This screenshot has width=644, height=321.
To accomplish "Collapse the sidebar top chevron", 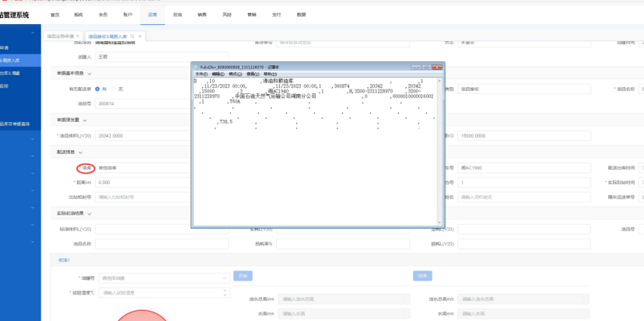I will click(32, 35).
